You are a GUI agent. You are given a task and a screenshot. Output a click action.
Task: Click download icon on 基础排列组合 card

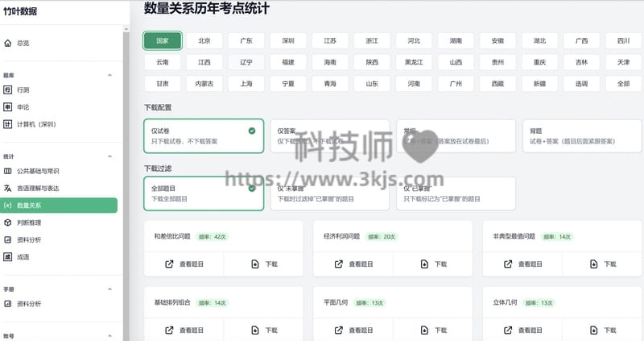tap(255, 330)
